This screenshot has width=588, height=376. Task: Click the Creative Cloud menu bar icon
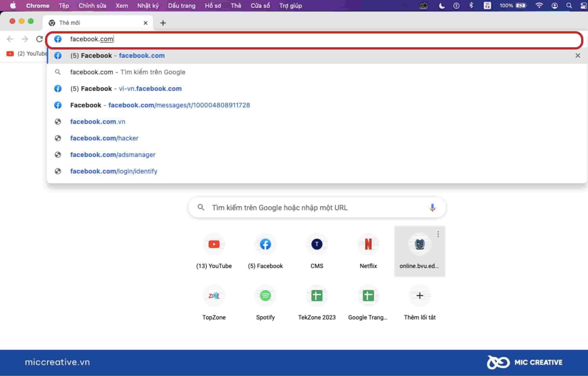(x=423, y=6)
